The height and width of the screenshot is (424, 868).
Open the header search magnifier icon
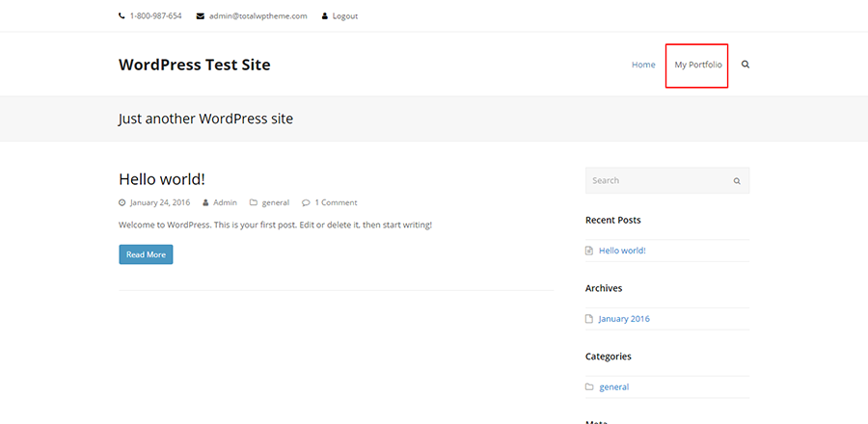point(746,65)
